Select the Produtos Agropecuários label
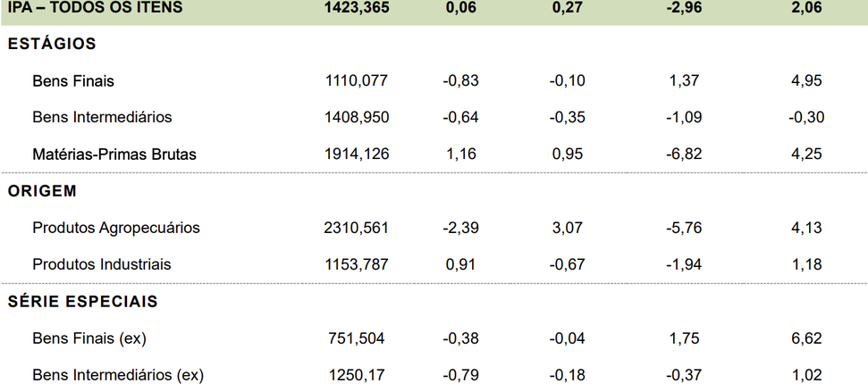Viewport: 868px width, 392px height. (x=116, y=228)
